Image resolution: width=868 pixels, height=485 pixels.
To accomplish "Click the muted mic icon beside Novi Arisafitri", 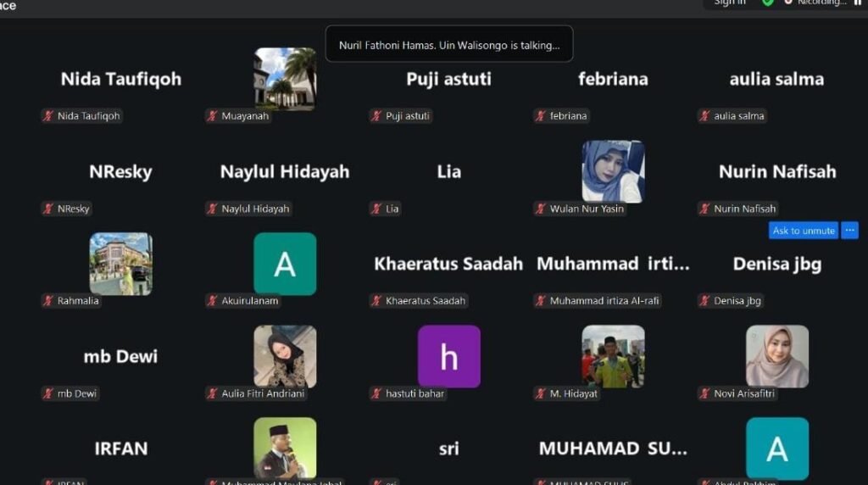I will 704,393.
